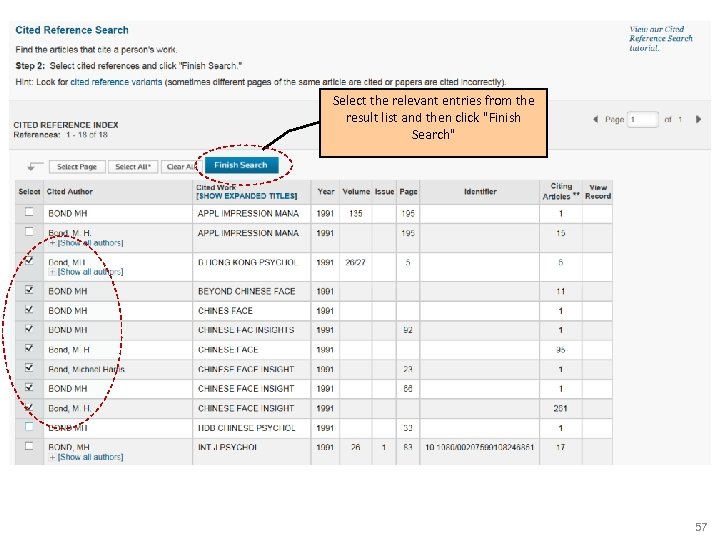Expand Show all authors for HONG KONG PSYCHOL
This screenshot has width=720, height=540.
pyautogui.click(x=86, y=272)
